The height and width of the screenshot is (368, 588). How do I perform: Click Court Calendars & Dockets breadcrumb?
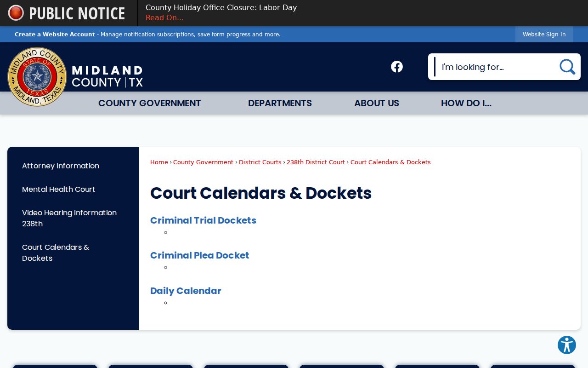[390, 162]
